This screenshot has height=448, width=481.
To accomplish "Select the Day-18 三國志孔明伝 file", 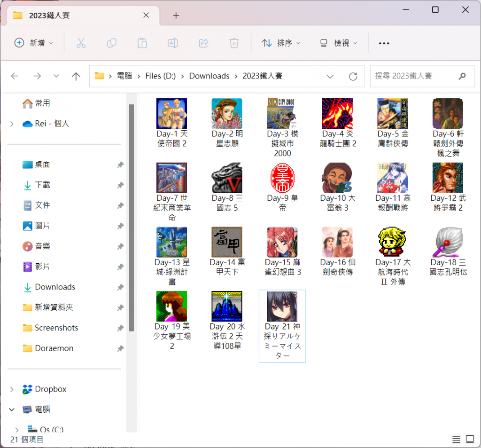I will 448,252.
